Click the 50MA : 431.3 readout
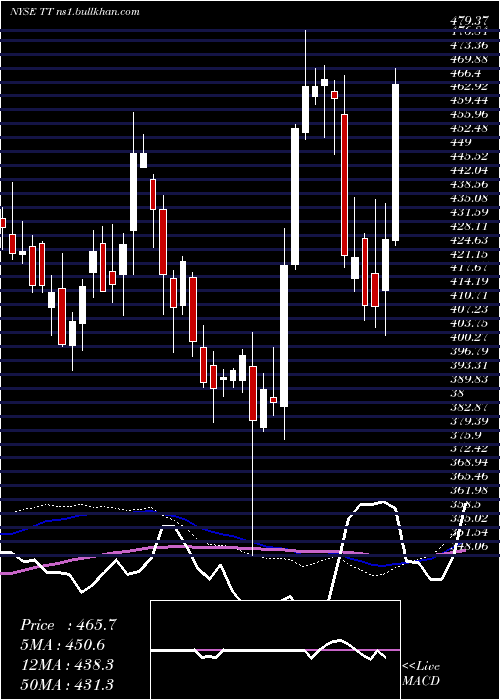 [x=67, y=684]
